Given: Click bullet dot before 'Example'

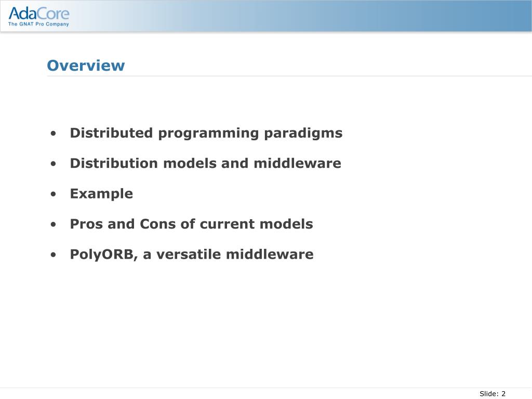Looking at the screenshot, I should coord(54,194).
